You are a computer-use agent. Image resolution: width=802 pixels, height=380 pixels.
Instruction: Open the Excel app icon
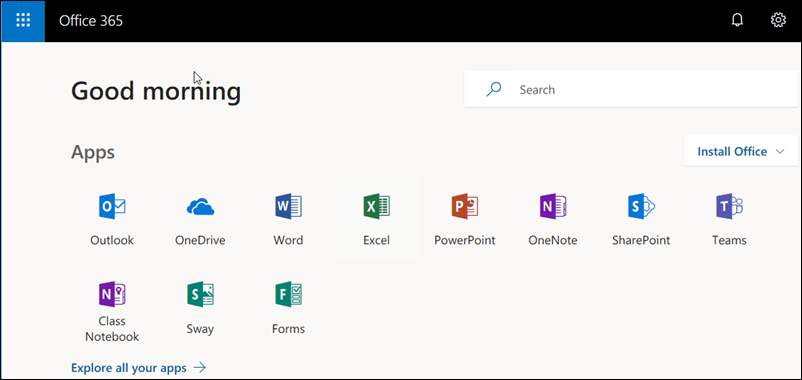(x=376, y=207)
